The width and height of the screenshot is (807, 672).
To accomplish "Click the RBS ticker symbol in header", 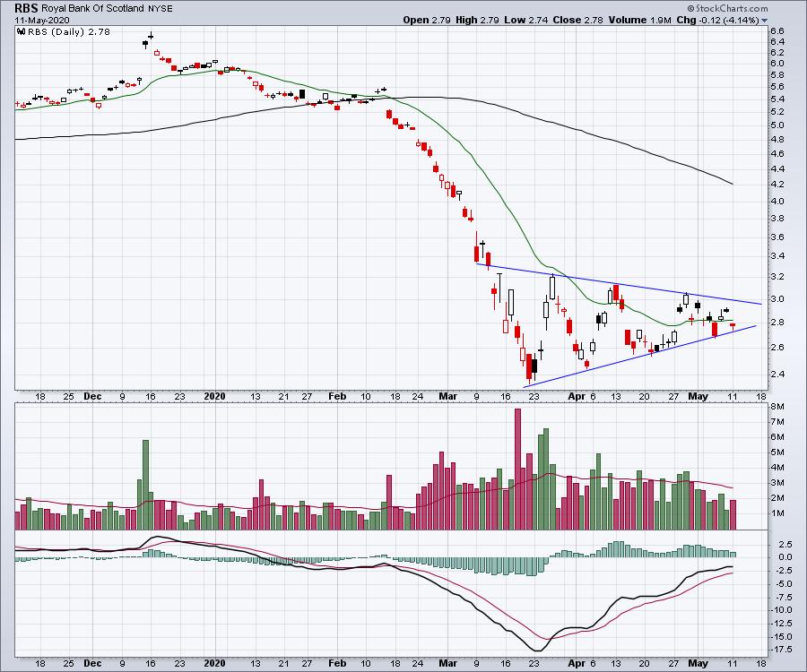I will point(28,6).
